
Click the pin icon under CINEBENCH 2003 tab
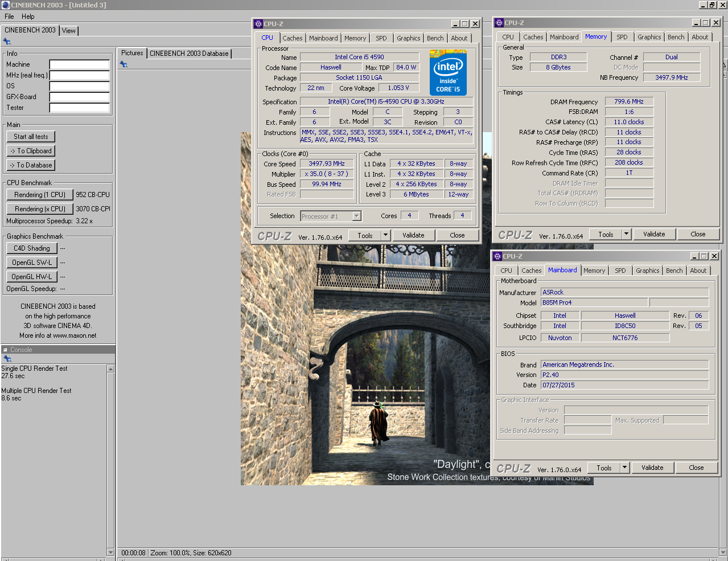pos(7,42)
